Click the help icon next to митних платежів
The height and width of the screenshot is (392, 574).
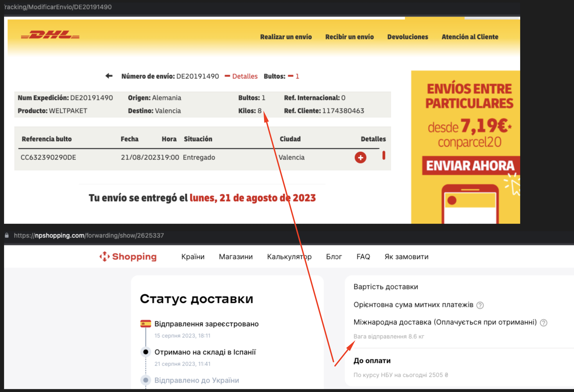(x=480, y=305)
